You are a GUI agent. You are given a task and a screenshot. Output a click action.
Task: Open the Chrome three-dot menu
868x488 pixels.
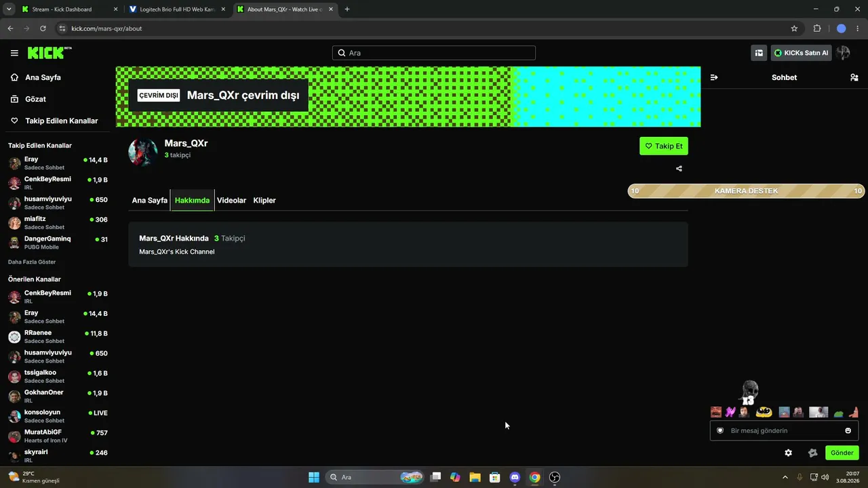858,28
